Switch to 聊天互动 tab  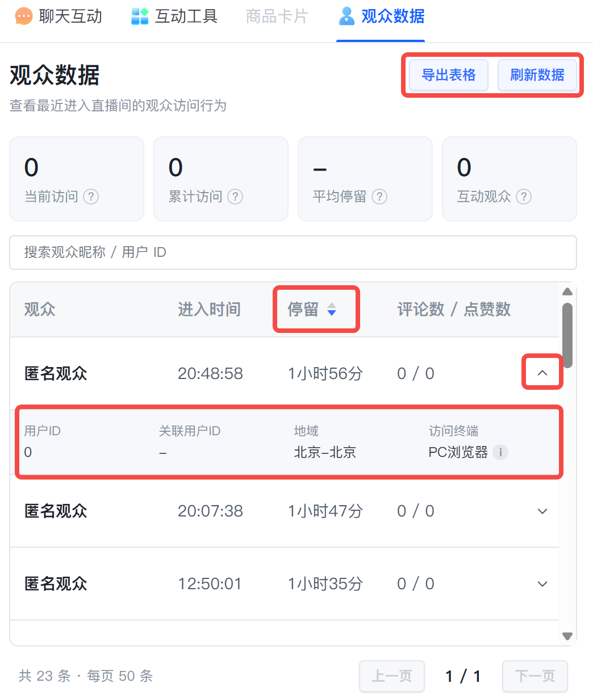tap(59, 16)
